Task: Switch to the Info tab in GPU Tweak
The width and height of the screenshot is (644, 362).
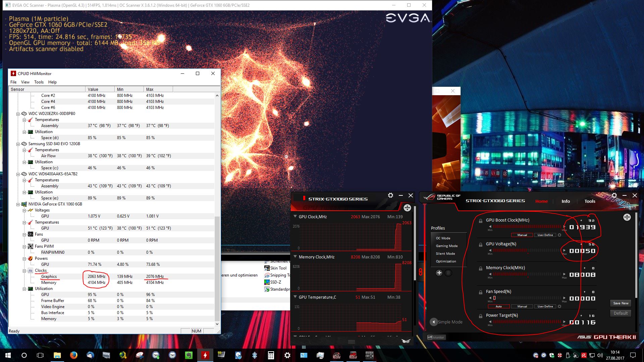Action: point(566,201)
